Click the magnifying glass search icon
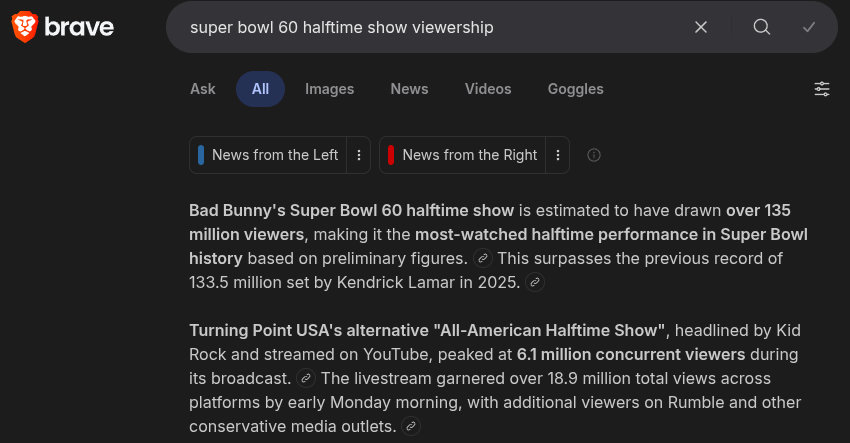This screenshot has height=443, width=850. coord(762,27)
